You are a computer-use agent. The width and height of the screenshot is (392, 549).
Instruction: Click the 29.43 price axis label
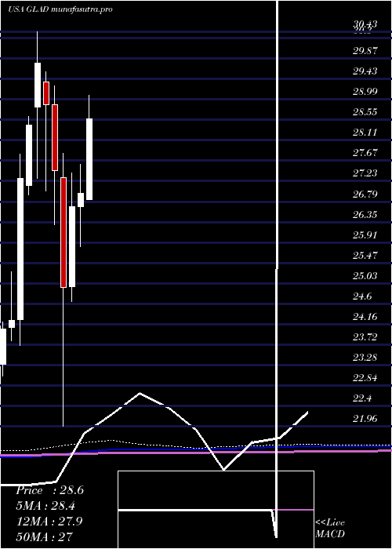click(x=365, y=71)
